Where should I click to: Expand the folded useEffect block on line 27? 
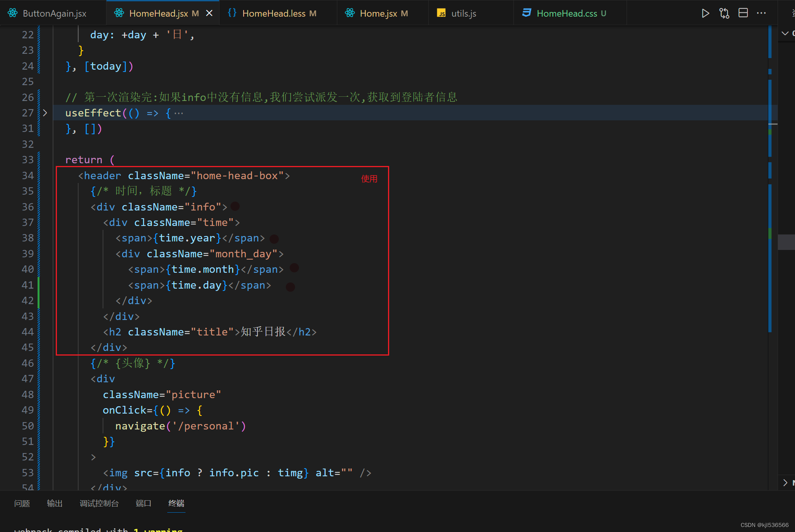45,113
